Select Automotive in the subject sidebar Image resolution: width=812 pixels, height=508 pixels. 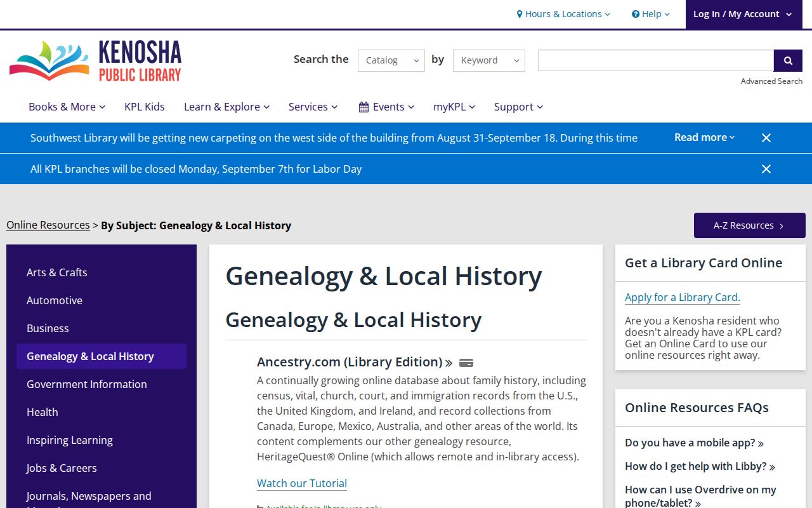[x=101, y=300]
